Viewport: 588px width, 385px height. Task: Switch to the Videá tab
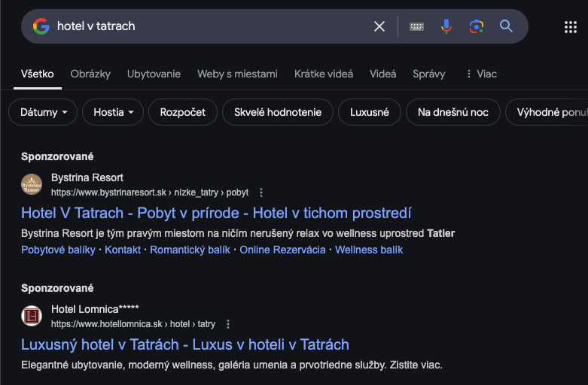pos(383,74)
